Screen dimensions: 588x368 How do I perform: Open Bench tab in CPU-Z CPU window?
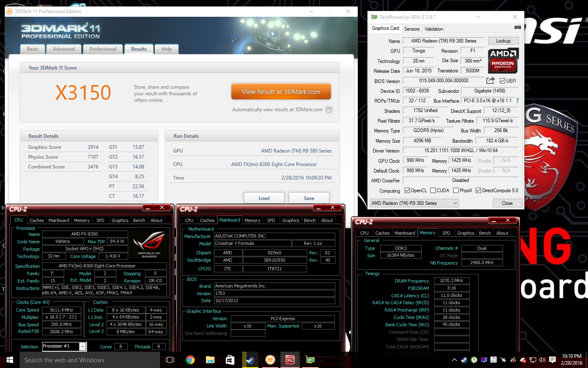[139, 220]
